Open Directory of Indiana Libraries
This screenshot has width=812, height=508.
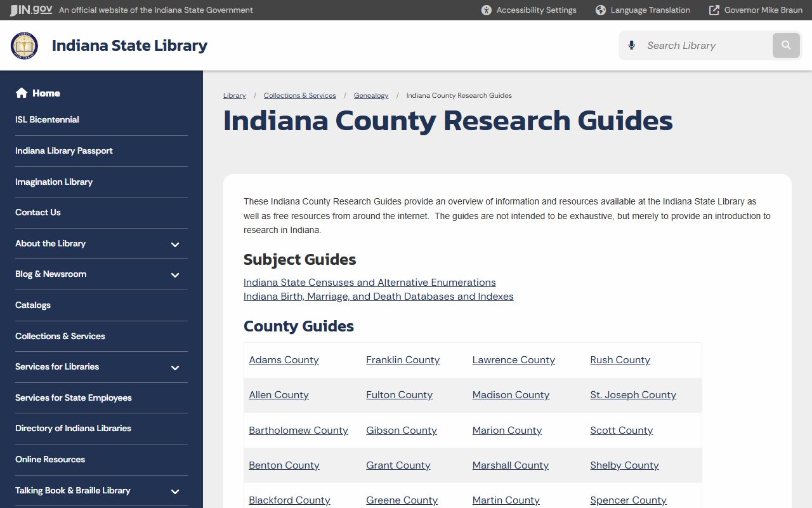(x=73, y=428)
